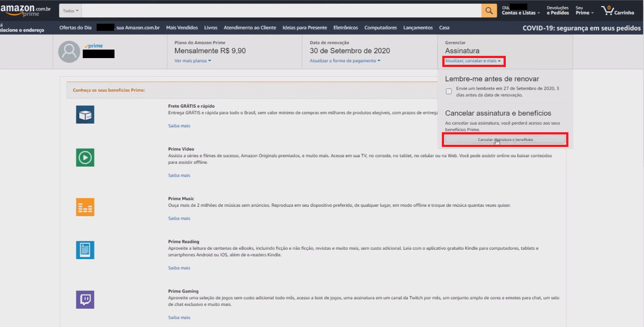Expand the Ver mais planos dropdown

pos(192,60)
